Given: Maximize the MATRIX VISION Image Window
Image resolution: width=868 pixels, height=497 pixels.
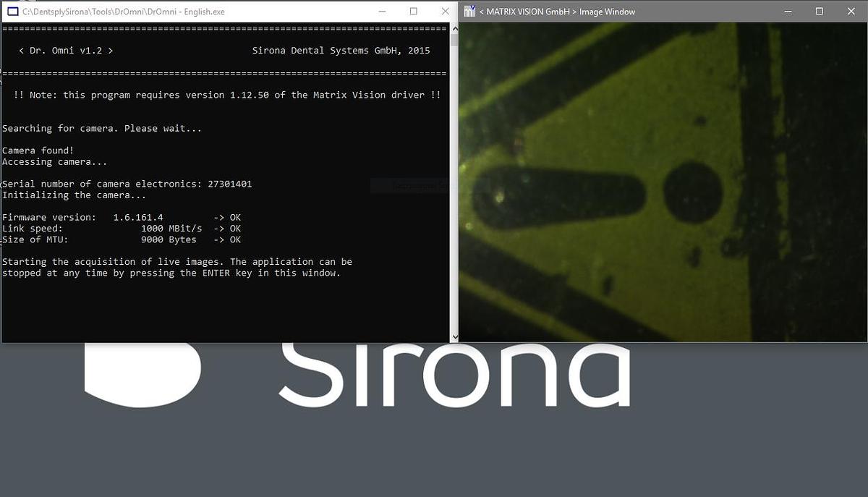Looking at the screenshot, I should 820,12.
